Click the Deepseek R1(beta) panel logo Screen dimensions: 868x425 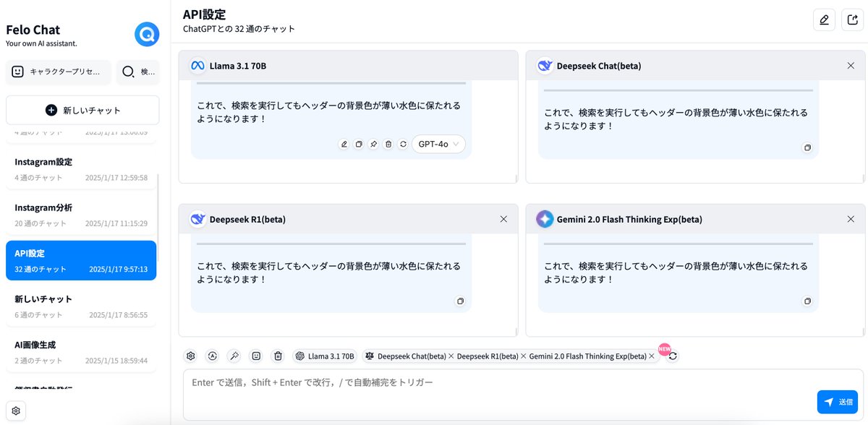(197, 219)
